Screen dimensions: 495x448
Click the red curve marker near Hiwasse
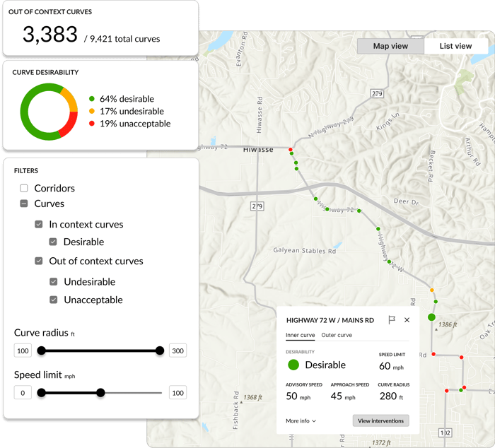(x=289, y=149)
